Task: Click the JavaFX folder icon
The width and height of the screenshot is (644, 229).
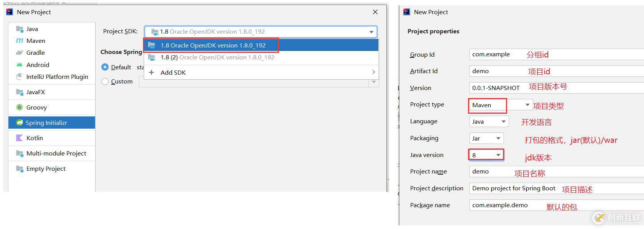Action: click(20, 92)
